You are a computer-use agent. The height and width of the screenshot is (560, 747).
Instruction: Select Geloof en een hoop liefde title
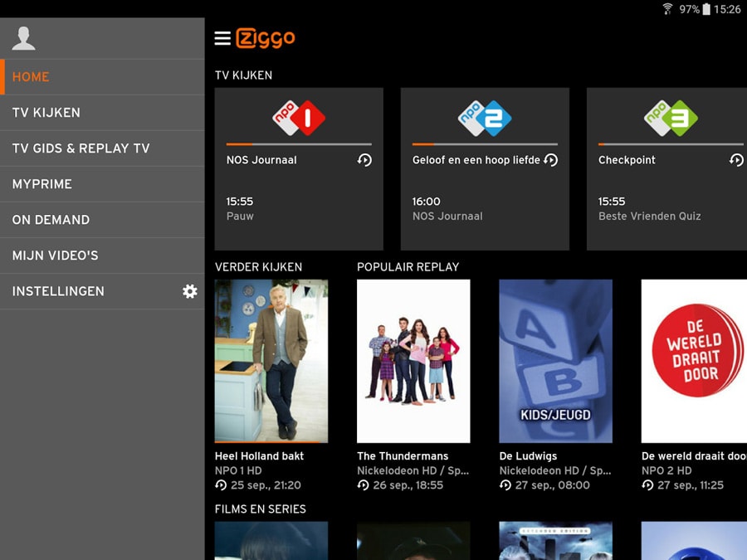[x=476, y=160]
